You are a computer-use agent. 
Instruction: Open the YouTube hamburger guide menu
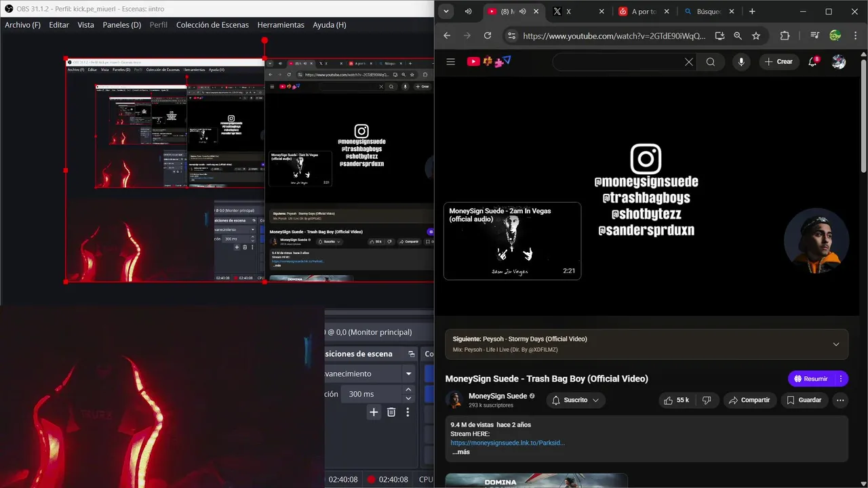[450, 62]
